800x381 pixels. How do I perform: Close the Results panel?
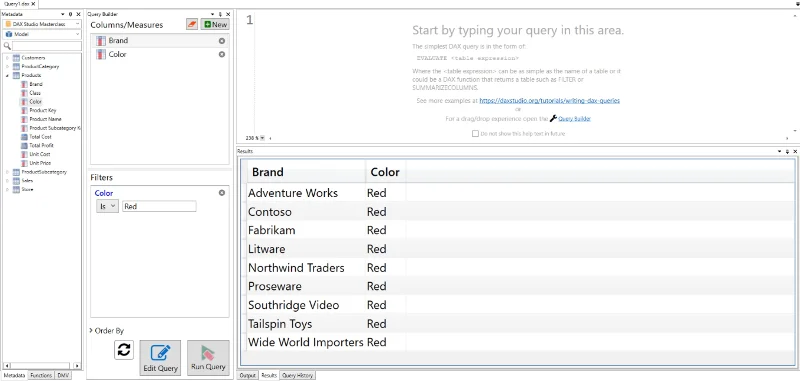tap(795, 151)
